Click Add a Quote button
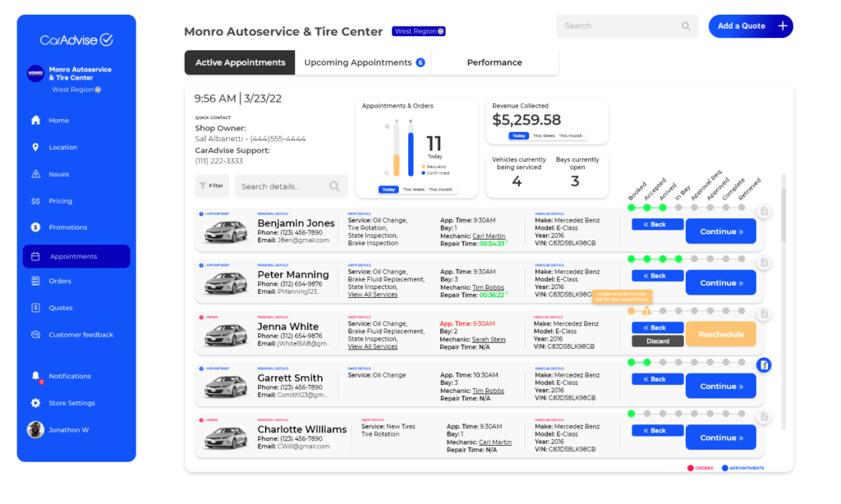Image resolution: width=841 pixels, height=504 pixels. [751, 25]
